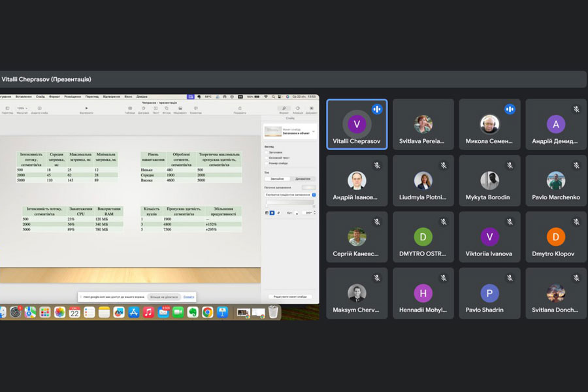Open Maps from the Dock

click(x=30, y=312)
